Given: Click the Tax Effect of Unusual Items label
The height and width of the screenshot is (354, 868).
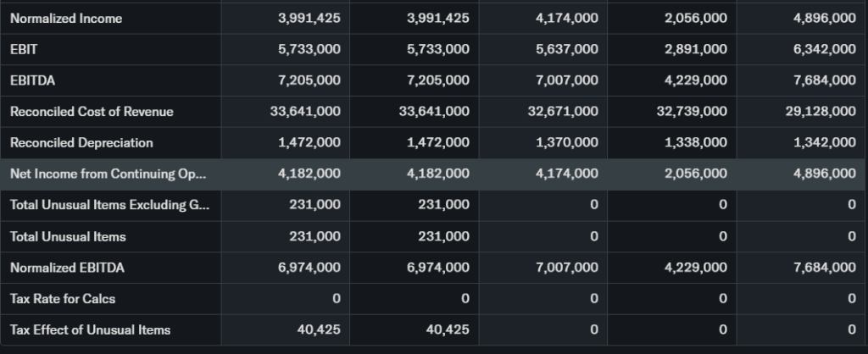Looking at the screenshot, I should click(x=90, y=329).
